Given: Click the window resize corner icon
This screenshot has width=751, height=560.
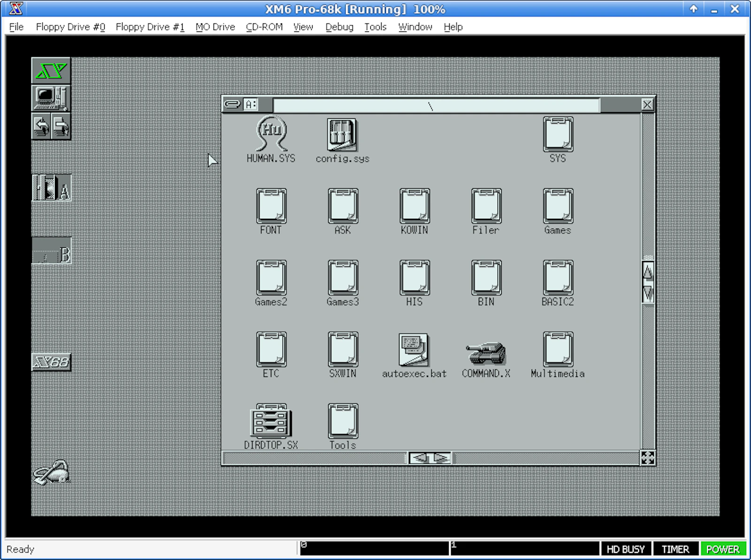Looking at the screenshot, I should click(x=648, y=458).
